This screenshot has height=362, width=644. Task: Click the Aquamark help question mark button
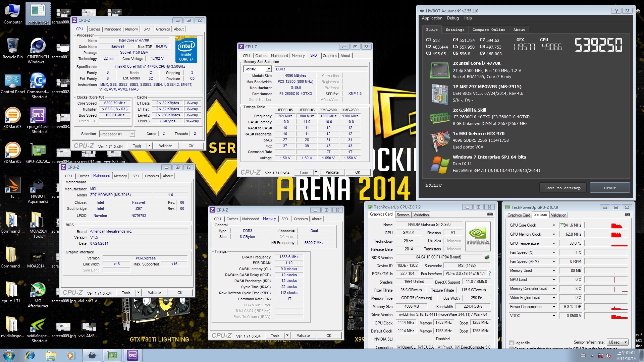616,11
